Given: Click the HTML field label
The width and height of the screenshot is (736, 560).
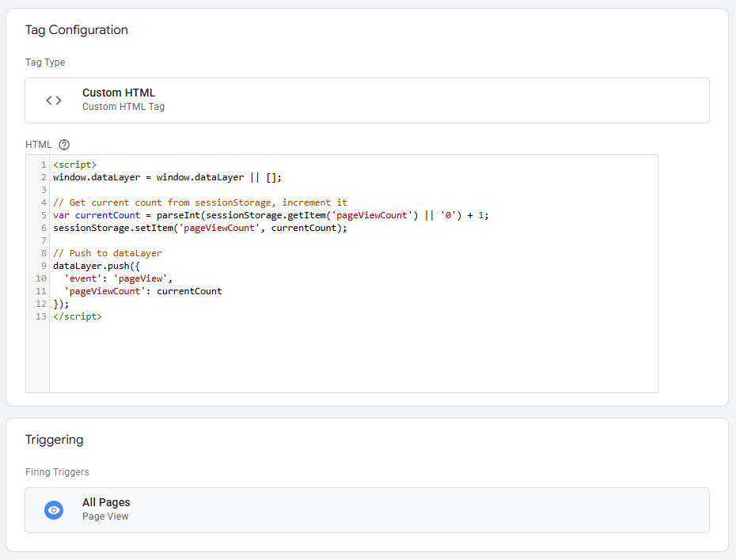Looking at the screenshot, I should (39, 145).
